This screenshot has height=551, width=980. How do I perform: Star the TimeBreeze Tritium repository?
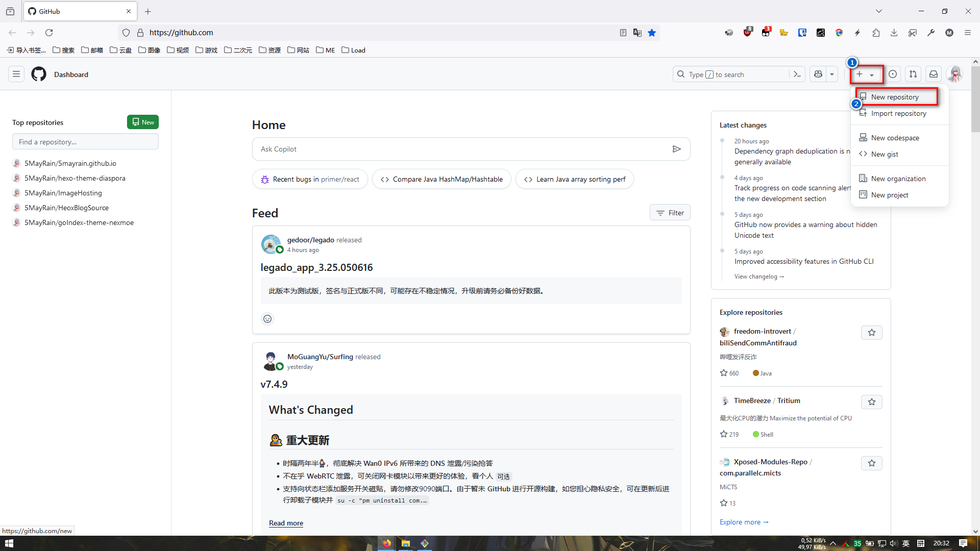click(872, 402)
